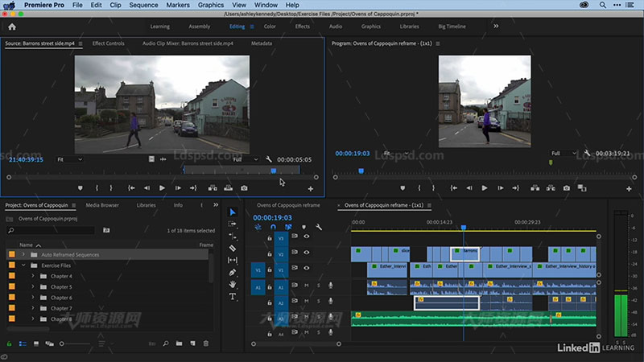This screenshot has width=644, height=362.
Task: Switch Project panel to list view
Action: tap(23, 343)
